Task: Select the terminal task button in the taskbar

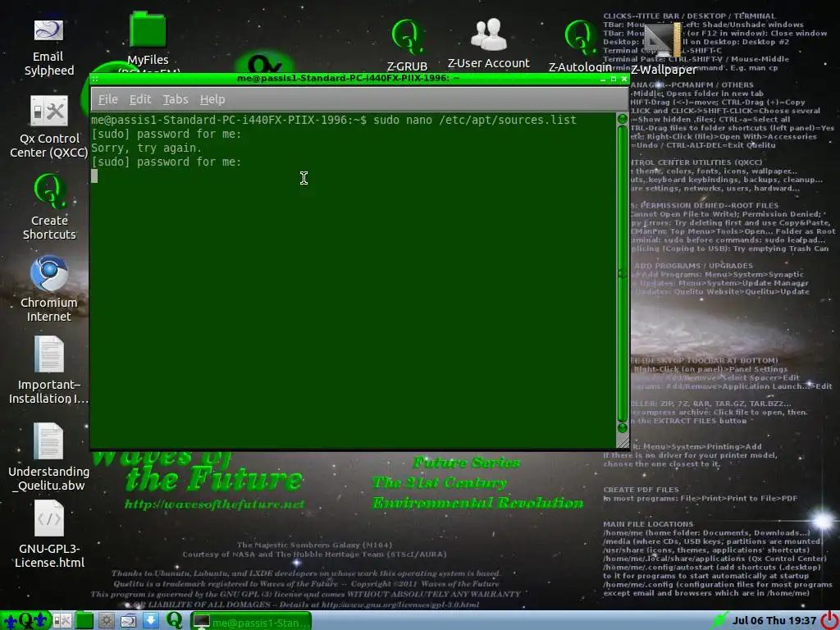Action: 251,622
